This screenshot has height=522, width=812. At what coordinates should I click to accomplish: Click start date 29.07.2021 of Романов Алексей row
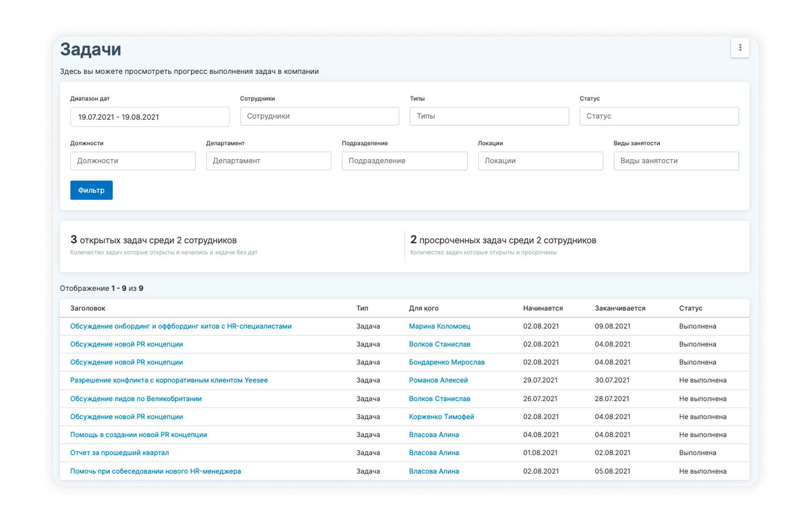540,380
